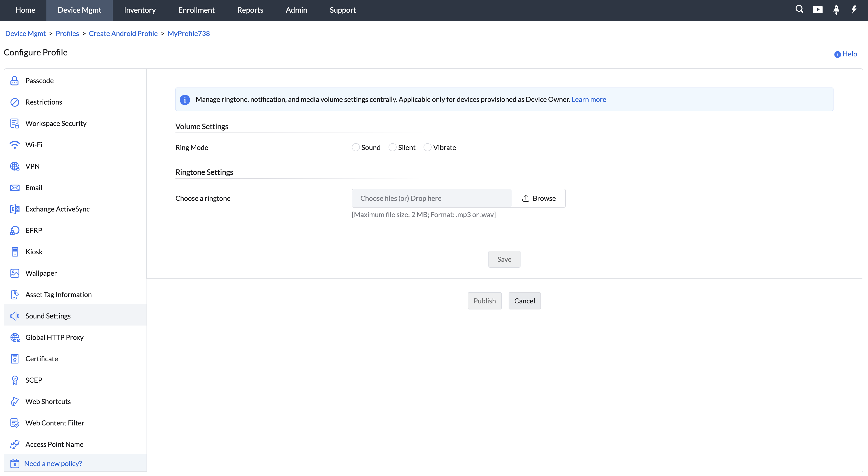Viewport: 868px width, 476px height.
Task: Open the video tutorials icon
Action: (x=817, y=9)
